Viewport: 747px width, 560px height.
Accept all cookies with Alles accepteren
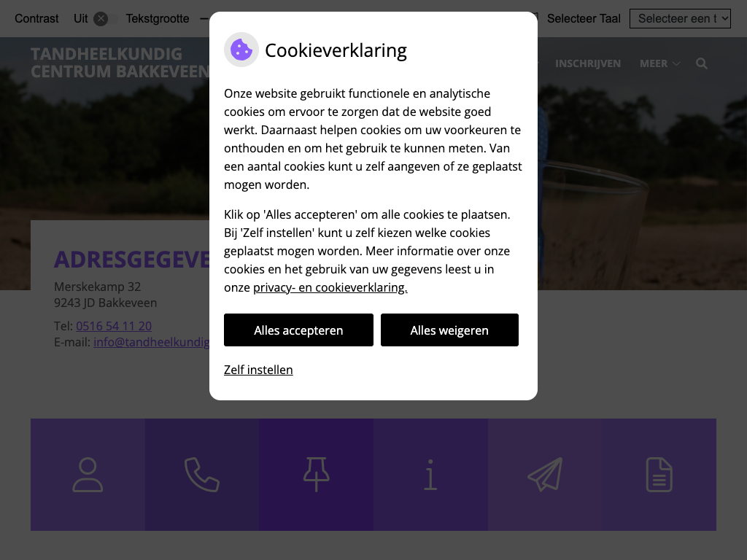click(298, 330)
